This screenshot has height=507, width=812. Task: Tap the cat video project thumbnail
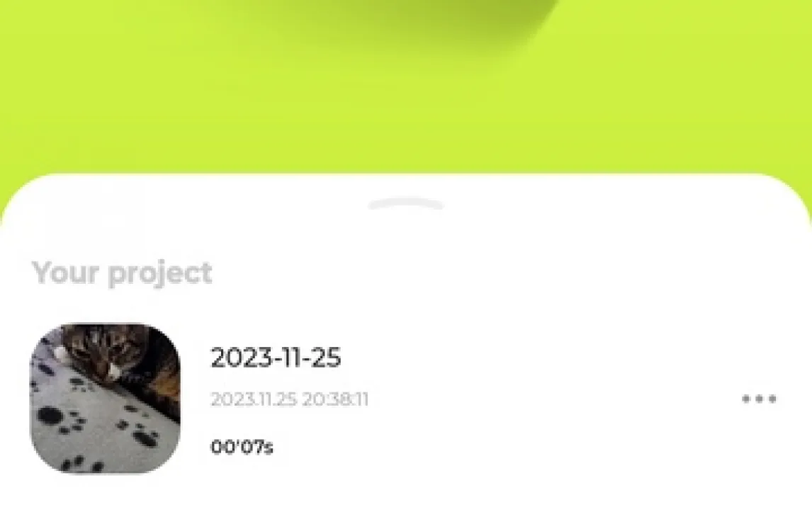[x=105, y=398]
